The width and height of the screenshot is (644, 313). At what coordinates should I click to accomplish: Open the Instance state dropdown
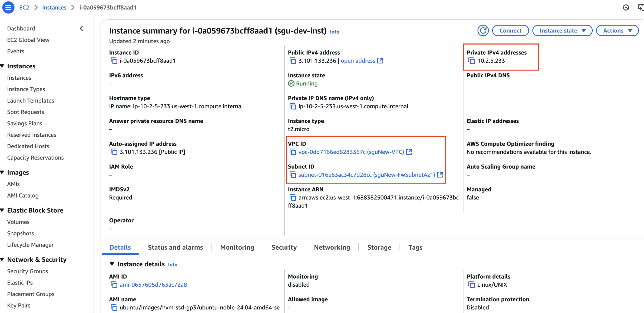tap(562, 30)
